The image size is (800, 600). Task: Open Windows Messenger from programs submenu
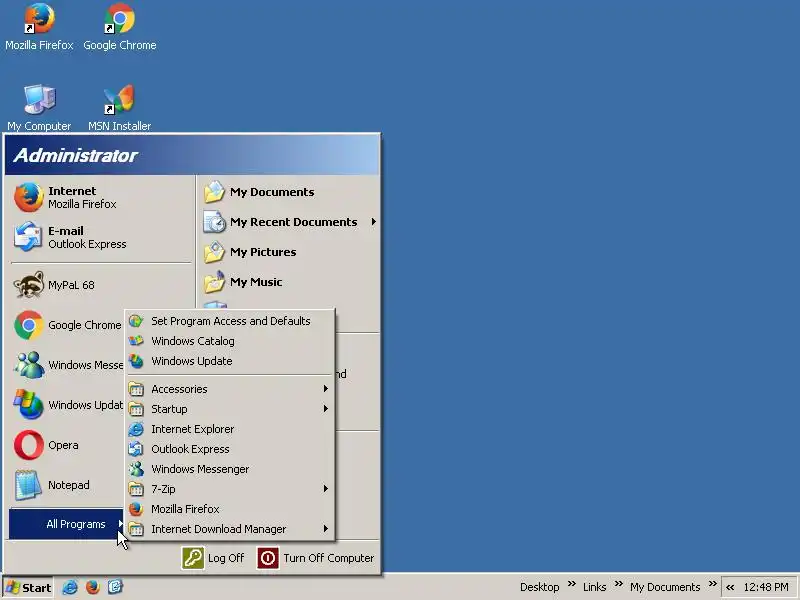(x=230, y=469)
